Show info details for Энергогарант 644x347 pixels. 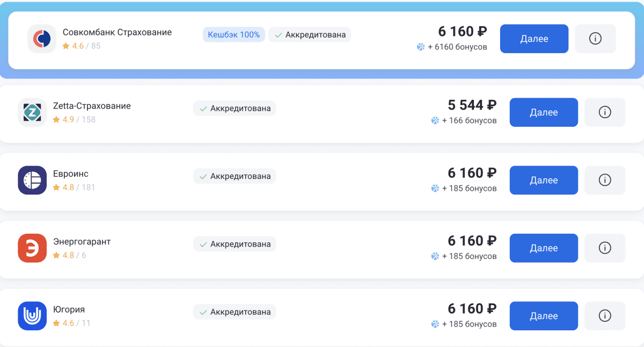click(605, 248)
